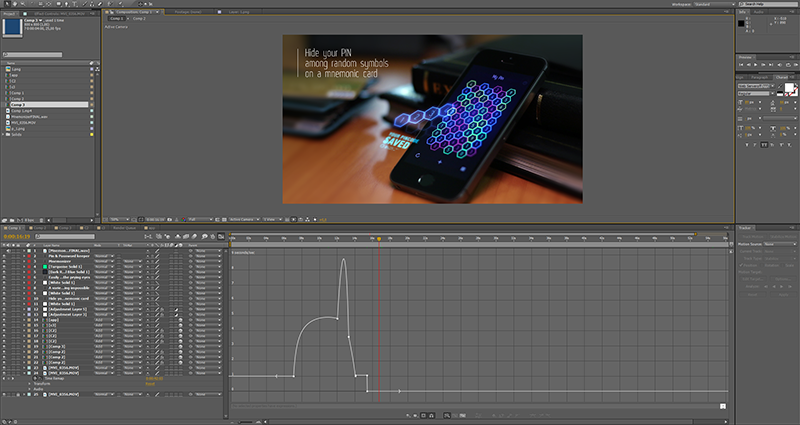This screenshot has height=425, width=800.
Task: Select Comp 1 item in Project panel
Action: [x=17, y=93]
